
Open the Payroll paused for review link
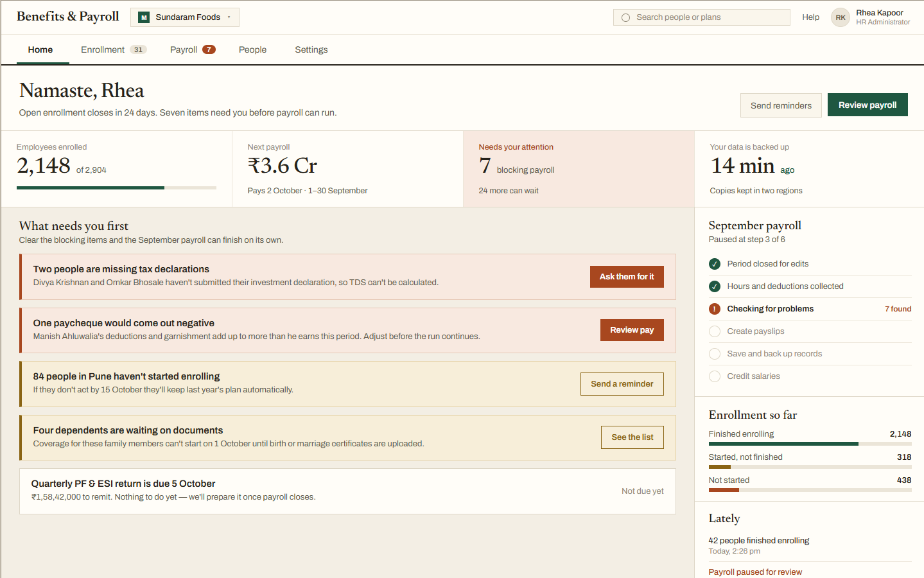pos(755,572)
